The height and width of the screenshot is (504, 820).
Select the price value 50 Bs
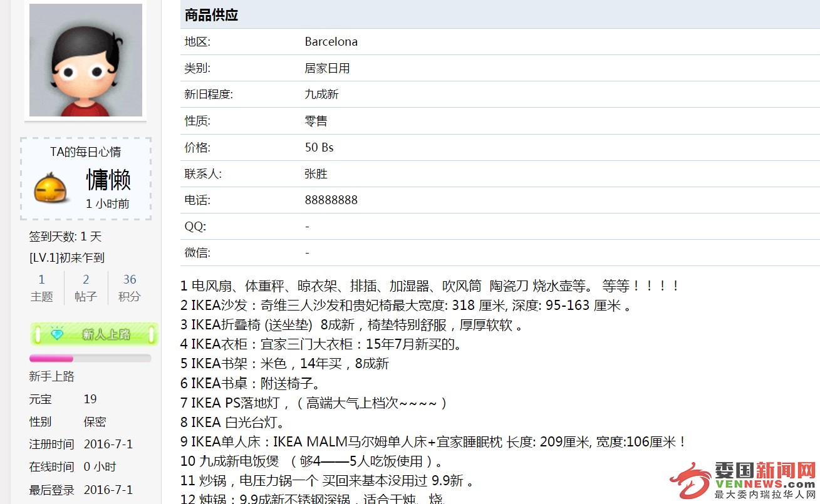click(319, 148)
